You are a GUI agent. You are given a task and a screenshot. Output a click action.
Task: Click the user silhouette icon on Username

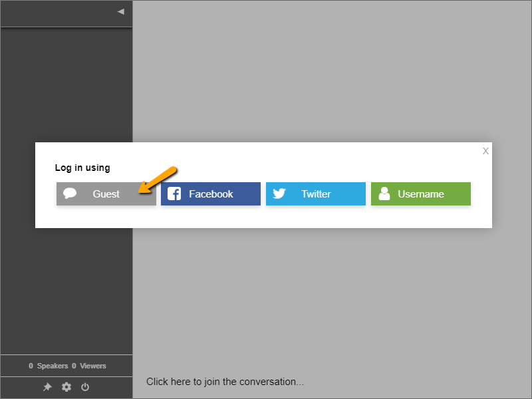[x=384, y=194]
